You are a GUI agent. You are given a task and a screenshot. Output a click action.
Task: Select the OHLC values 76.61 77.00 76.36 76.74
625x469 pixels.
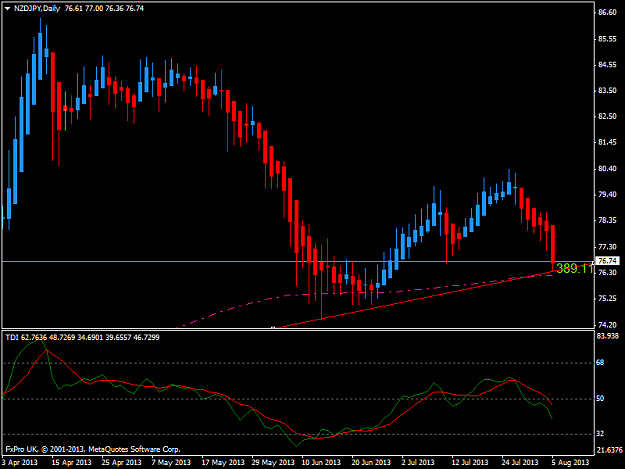pos(104,8)
